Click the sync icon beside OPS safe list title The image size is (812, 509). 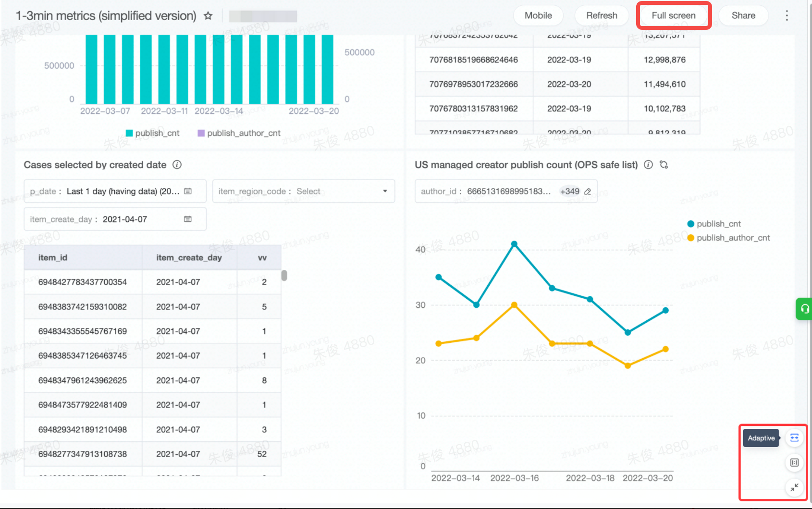[x=664, y=165]
